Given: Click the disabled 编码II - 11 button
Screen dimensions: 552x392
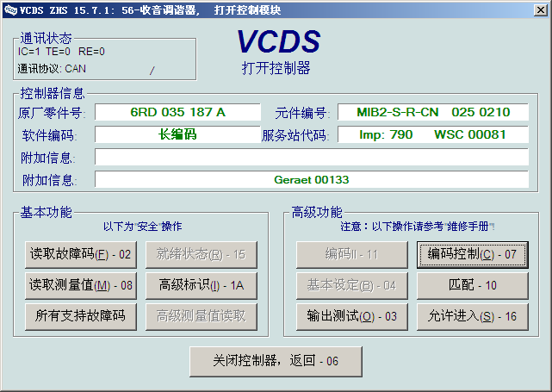Looking at the screenshot, I should pos(351,254).
